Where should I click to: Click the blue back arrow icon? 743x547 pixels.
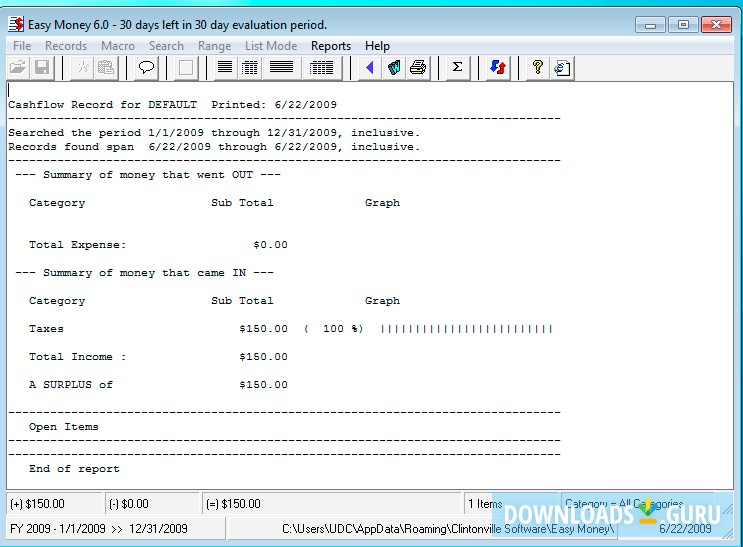(370, 67)
